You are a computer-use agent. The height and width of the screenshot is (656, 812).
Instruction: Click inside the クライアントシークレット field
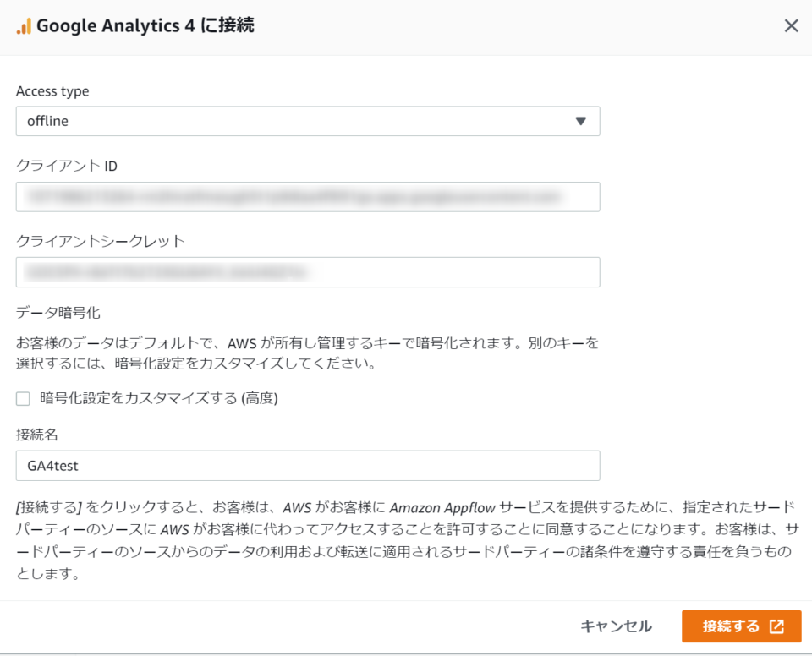tap(309, 271)
